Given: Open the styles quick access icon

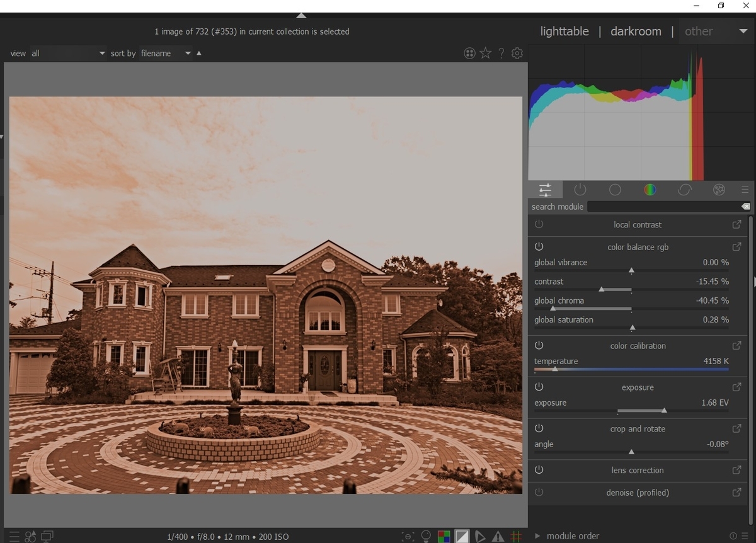Looking at the screenshot, I should click(x=30, y=537).
